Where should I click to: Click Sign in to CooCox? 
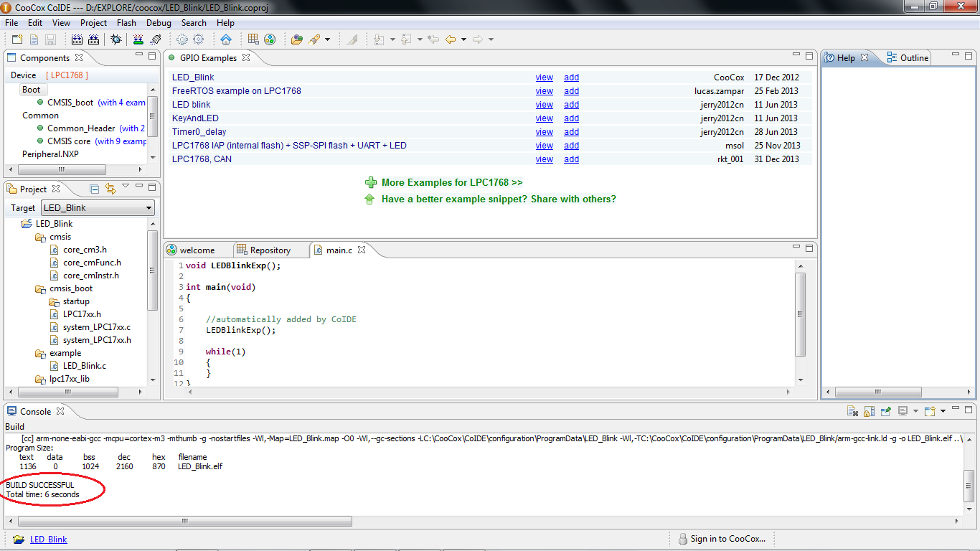727,539
